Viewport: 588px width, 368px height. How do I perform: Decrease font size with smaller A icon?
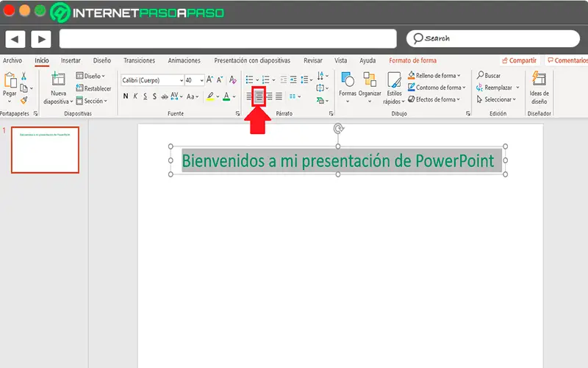[220, 79]
